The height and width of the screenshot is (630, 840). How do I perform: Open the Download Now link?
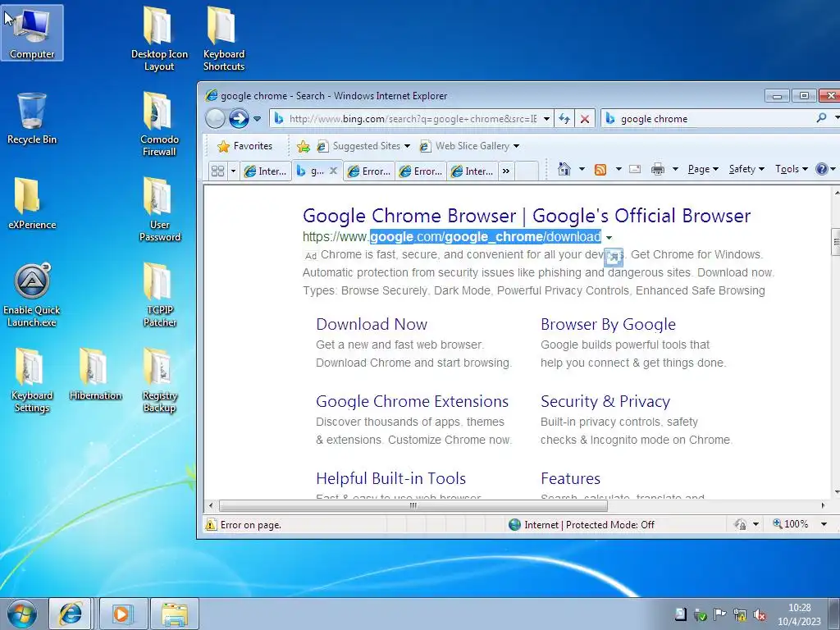(372, 325)
